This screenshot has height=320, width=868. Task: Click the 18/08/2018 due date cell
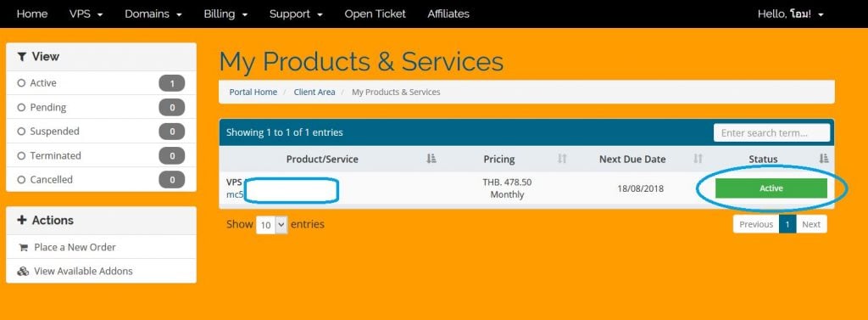click(641, 188)
